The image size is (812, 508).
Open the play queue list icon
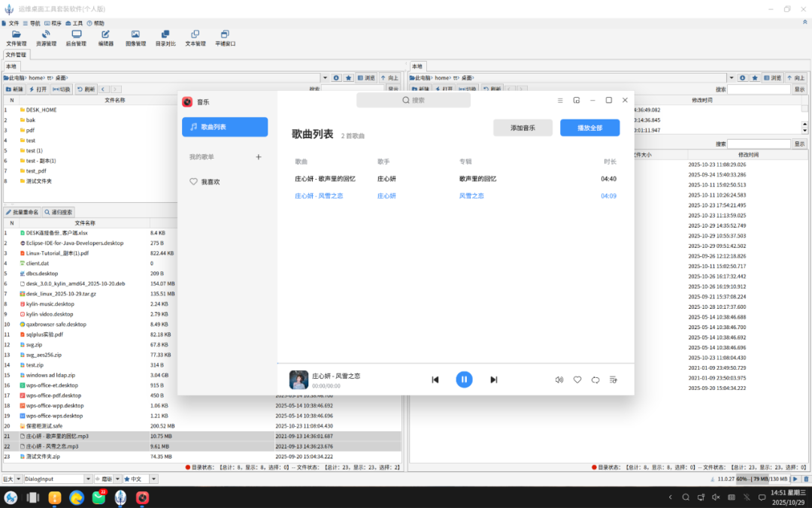[x=614, y=379]
